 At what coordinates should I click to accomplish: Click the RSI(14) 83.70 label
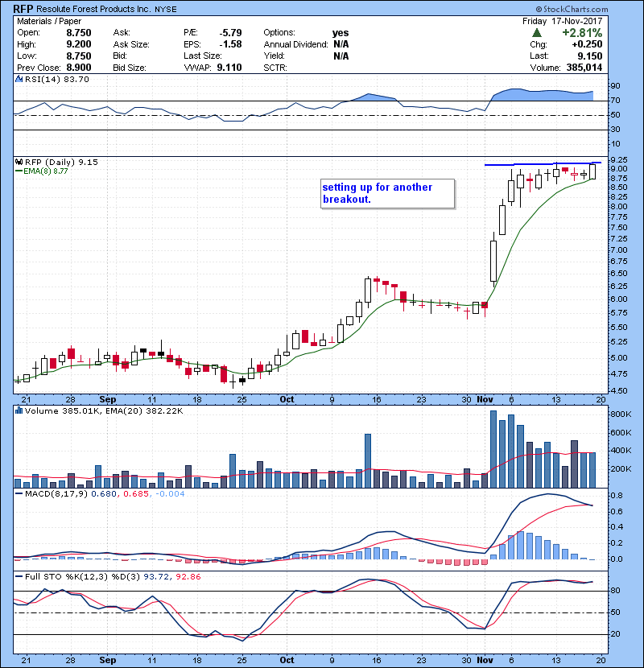pyautogui.click(x=56, y=79)
